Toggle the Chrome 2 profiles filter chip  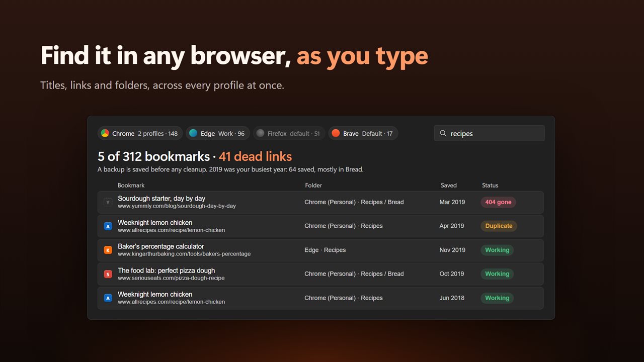(140, 133)
